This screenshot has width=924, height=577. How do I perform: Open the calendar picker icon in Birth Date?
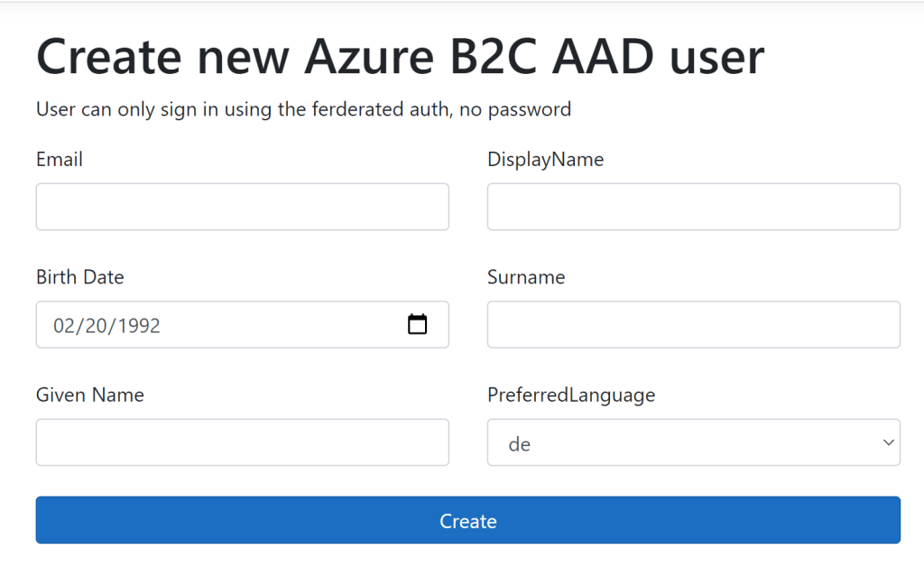click(x=417, y=325)
